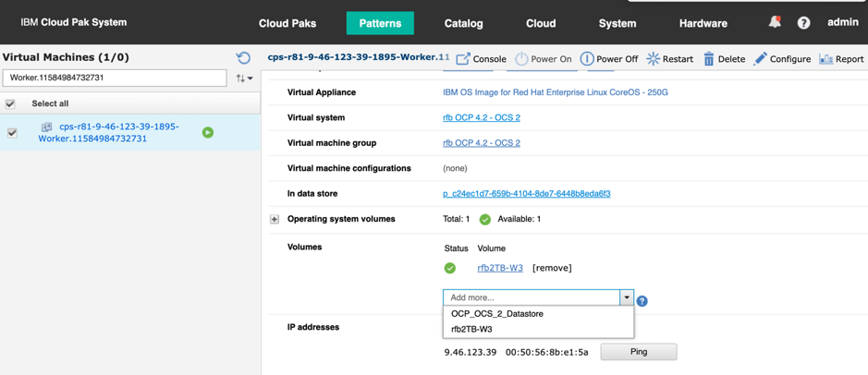This screenshot has width=868, height=375.
Task: Click the VM search filter field
Action: [x=115, y=78]
